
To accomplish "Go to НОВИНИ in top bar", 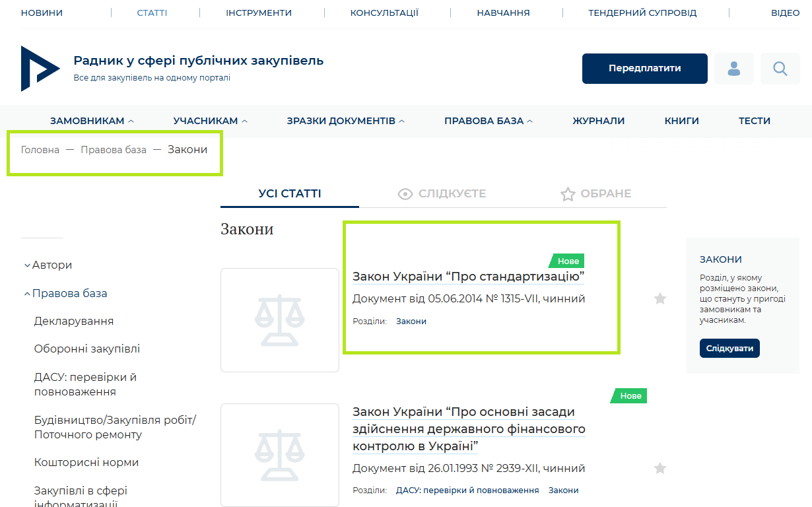I will pos(42,13).
